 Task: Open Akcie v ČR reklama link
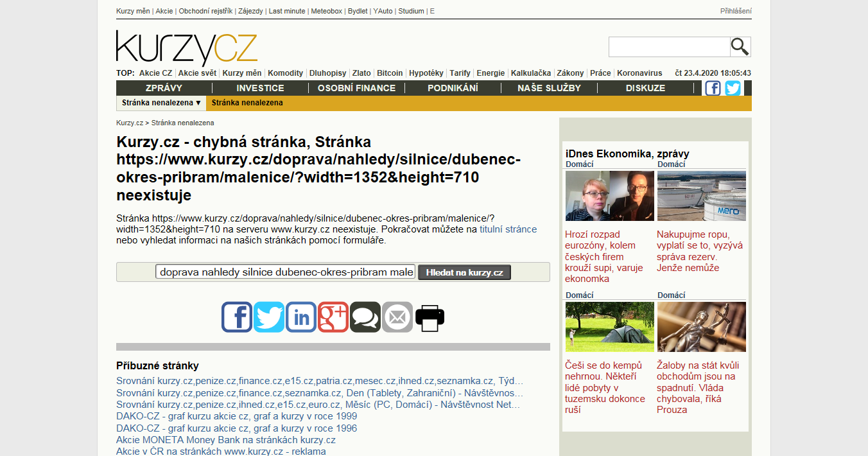click(x=221, y=452)
